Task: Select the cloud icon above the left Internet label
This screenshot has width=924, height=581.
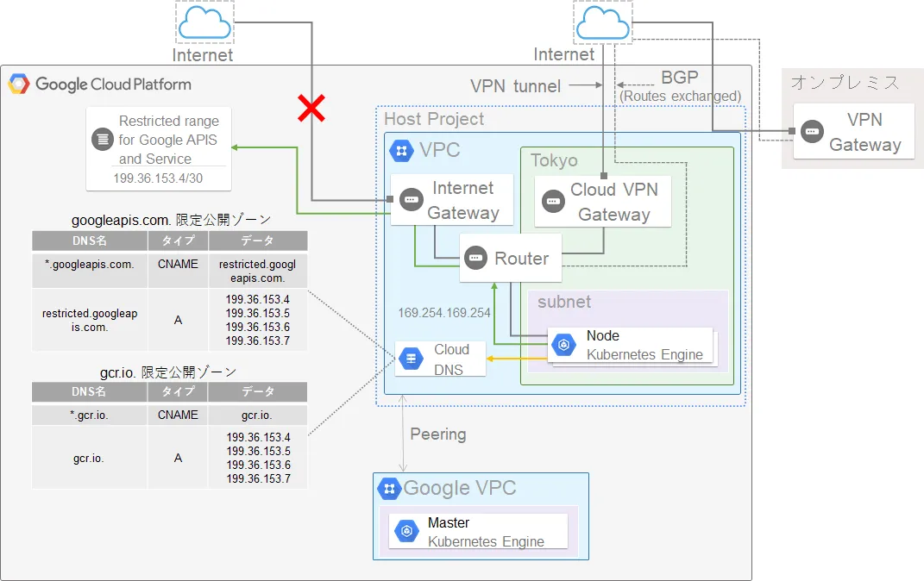Action: click(x=204, y=23)
